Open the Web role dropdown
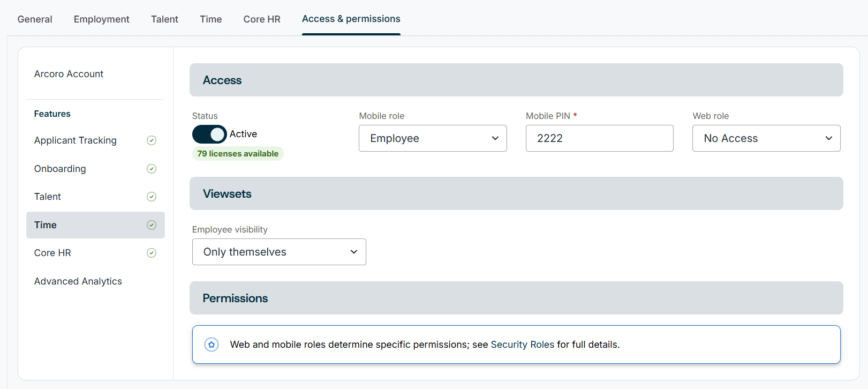 point(766,138)
